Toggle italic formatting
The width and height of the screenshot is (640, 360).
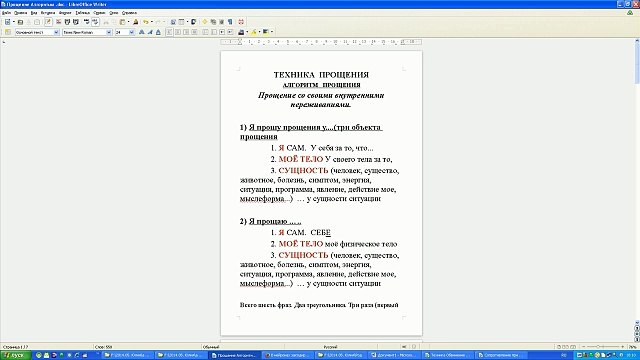point(150,32)
